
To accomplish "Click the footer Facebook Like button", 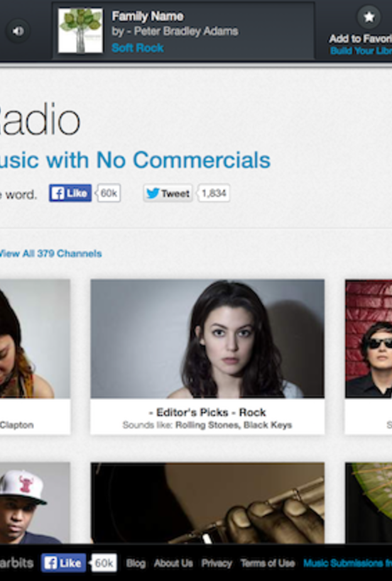I will tap(63, 563).
